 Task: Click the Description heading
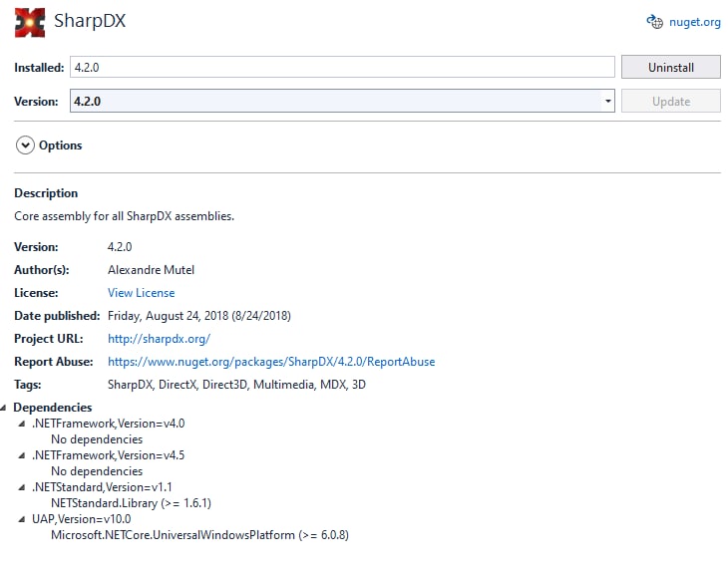tap(46, 193)
